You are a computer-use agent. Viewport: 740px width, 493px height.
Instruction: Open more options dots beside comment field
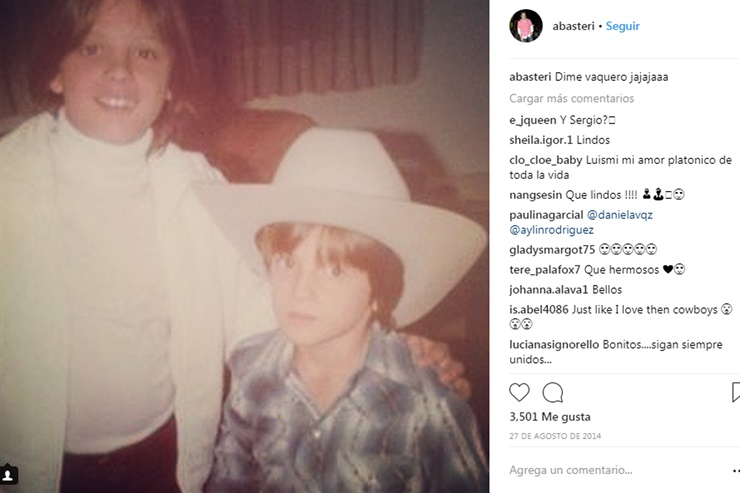pyautogui.click(x=736, y=470)
